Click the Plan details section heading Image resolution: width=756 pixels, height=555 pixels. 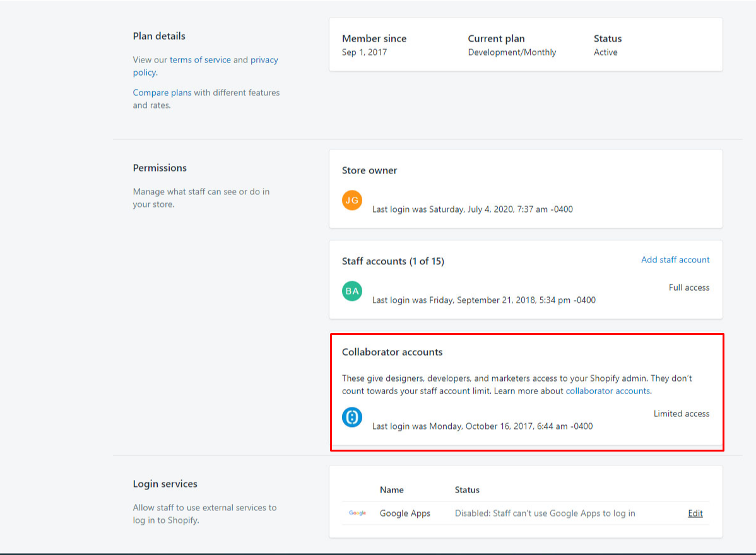coord(159,36)
